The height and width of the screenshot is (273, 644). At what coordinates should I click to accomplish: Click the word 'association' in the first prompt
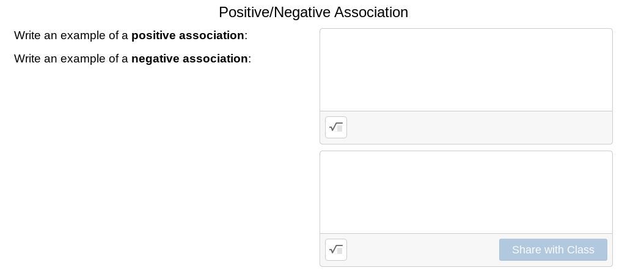[x=211, y=36]
